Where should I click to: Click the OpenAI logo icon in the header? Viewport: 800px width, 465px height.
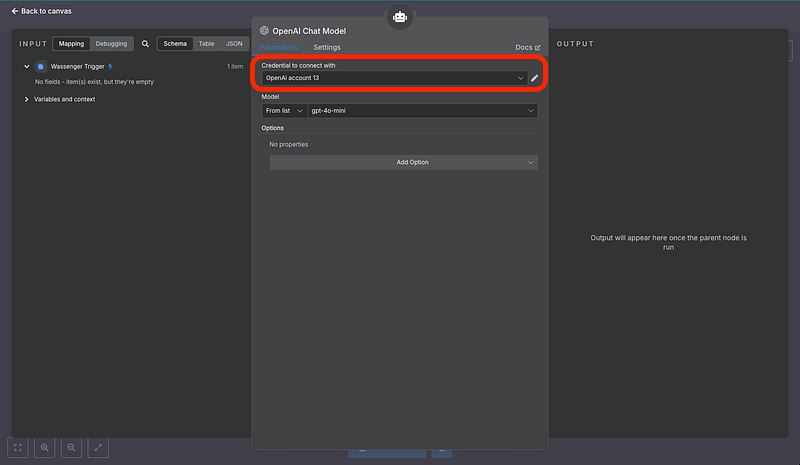coord(264,31)
